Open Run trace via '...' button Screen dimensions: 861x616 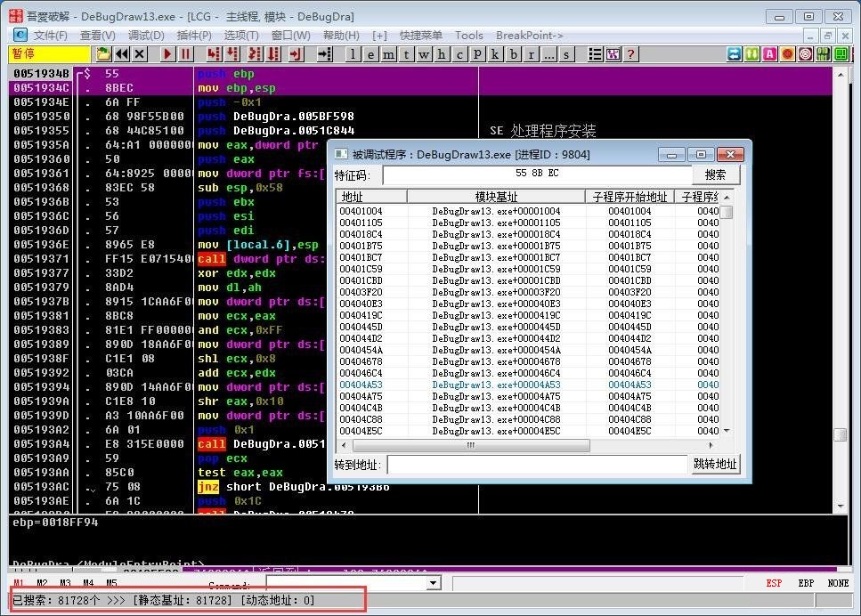[548, 54]
